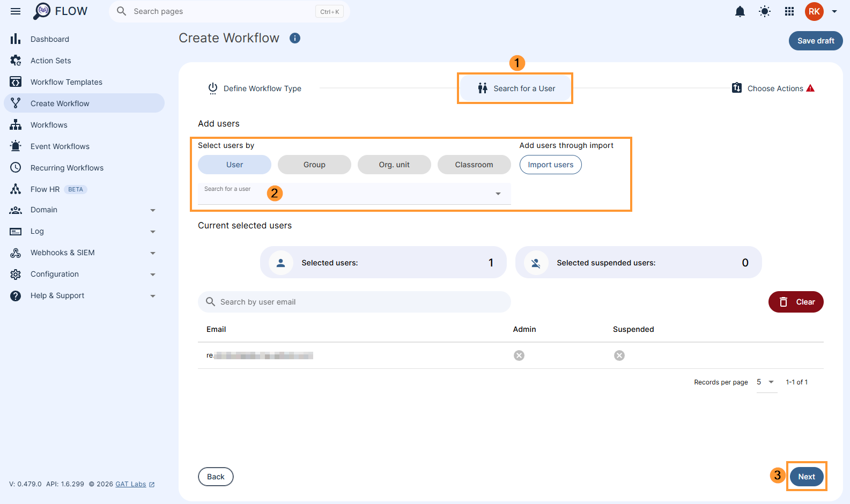Click the suspended users person-off icon
This screenshot has height=504, width=850.
coord(536,263)
